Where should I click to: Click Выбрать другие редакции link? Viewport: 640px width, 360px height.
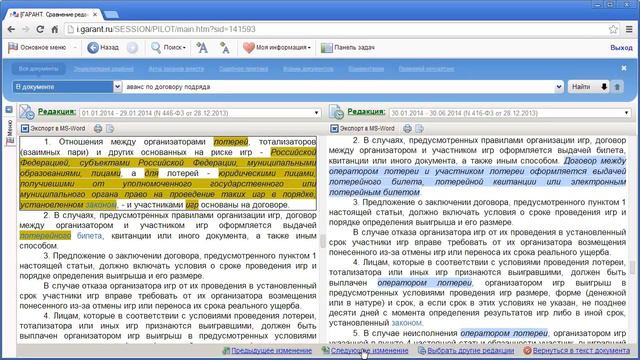pos(471,350)
